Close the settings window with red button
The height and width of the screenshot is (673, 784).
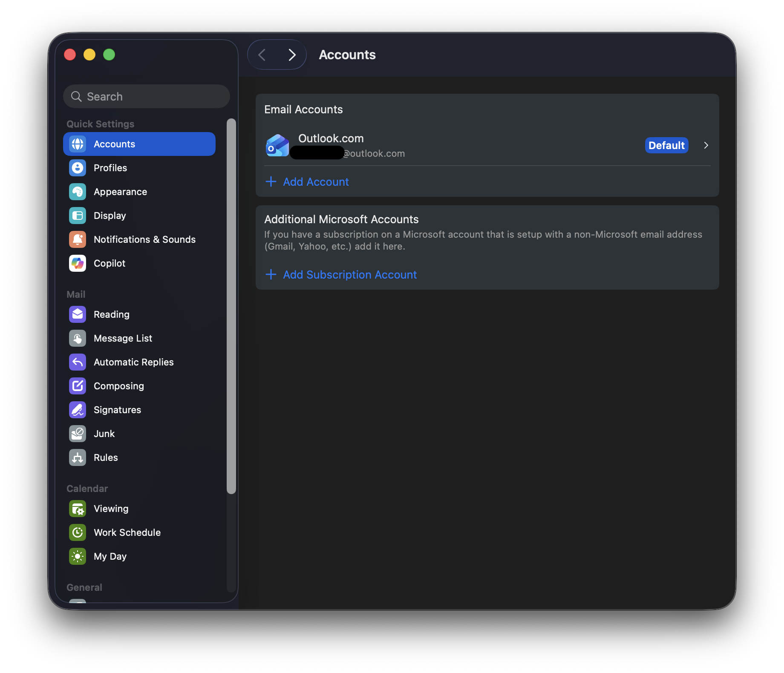70,55
